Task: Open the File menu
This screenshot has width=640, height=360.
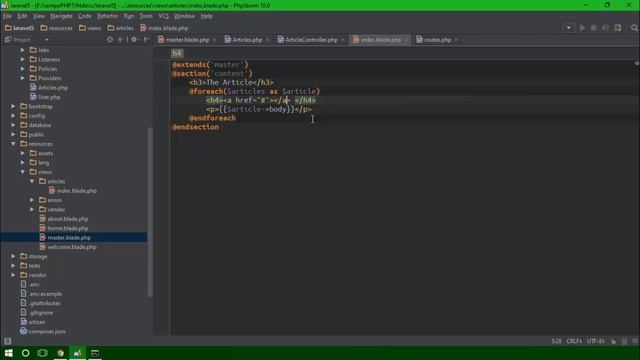Action: tap(7, 16)
